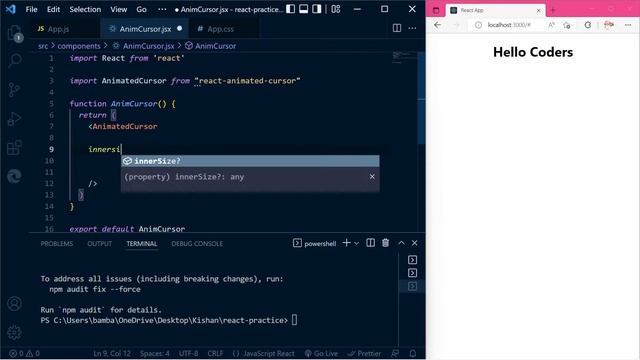This screenshot has width=640, height=360.
Task: Open the Extensions view
Action: pyautogui.click(x=14, y=147)
